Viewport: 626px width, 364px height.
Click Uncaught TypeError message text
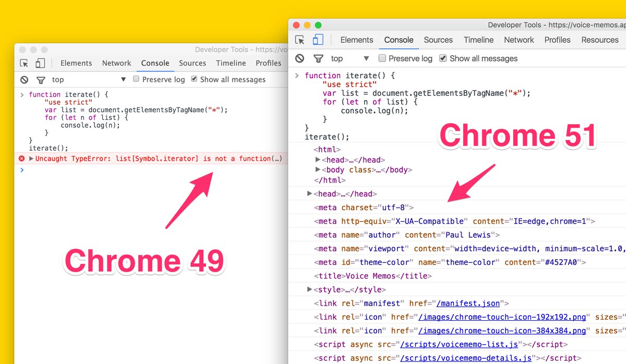(159, 159)
